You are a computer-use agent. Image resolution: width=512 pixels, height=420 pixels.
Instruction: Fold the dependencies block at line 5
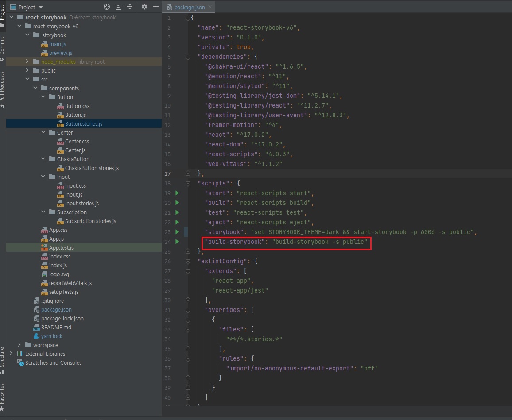[x=188, y=57]
